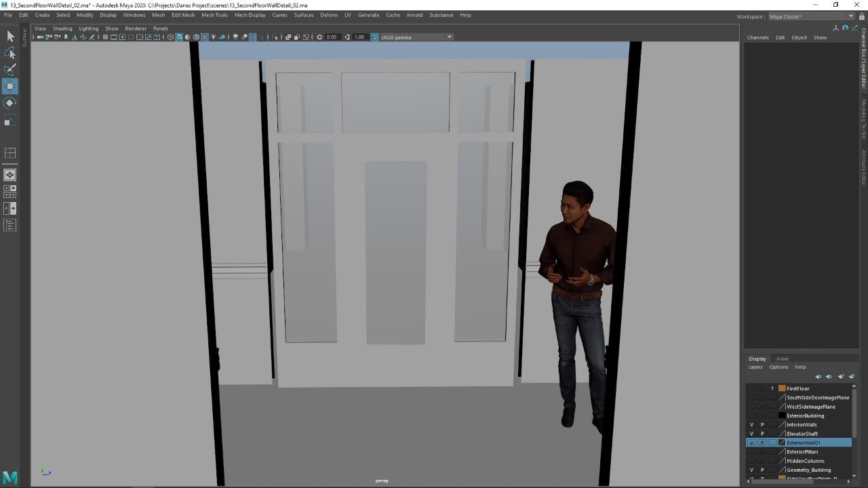Toggle smooth shade all cube icon
Viewport: 868px width, 488px height.
178,37
